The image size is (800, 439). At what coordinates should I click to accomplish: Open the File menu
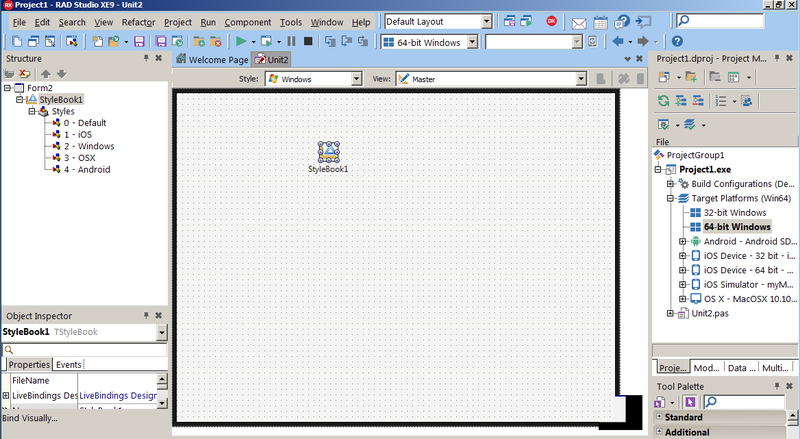[19, 22]
